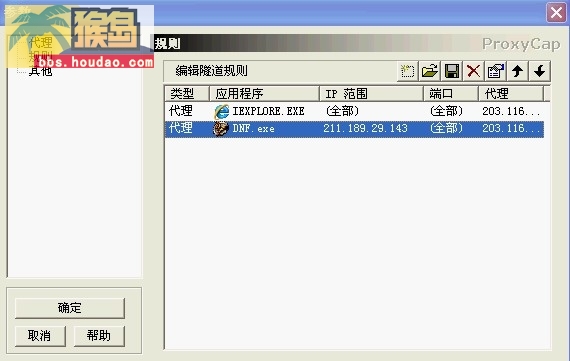
Task: Open rules file with folder icon
Action: [x=429, y=71]
